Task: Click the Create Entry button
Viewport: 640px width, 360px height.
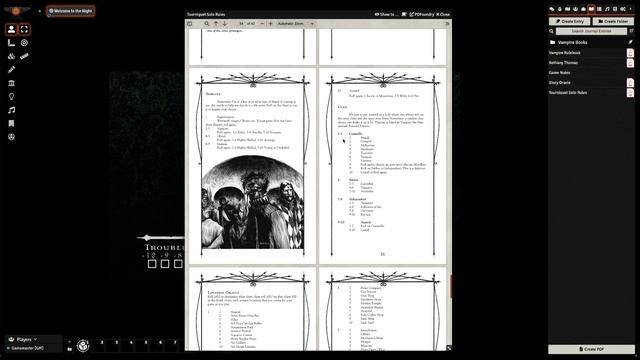Action: tap(570, 21)
